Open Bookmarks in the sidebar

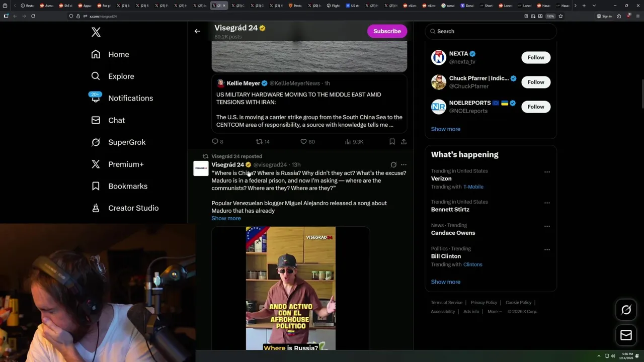point(119,186)
